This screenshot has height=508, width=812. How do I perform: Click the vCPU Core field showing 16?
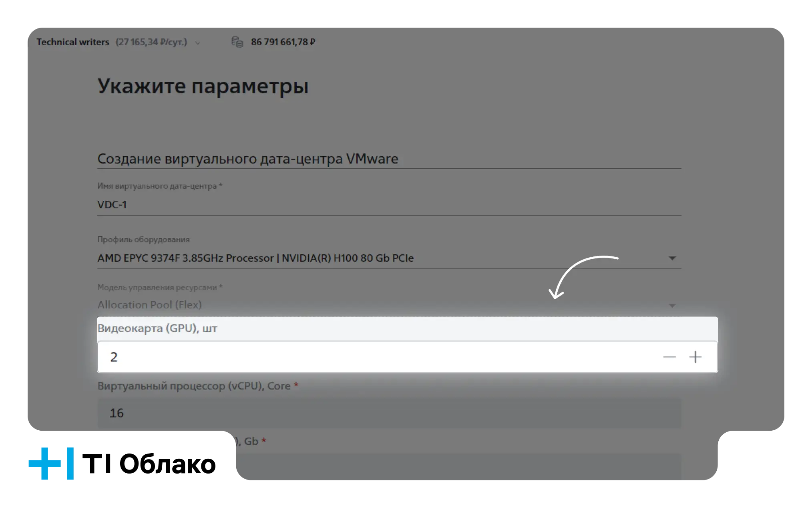click(x=389, y=413)
